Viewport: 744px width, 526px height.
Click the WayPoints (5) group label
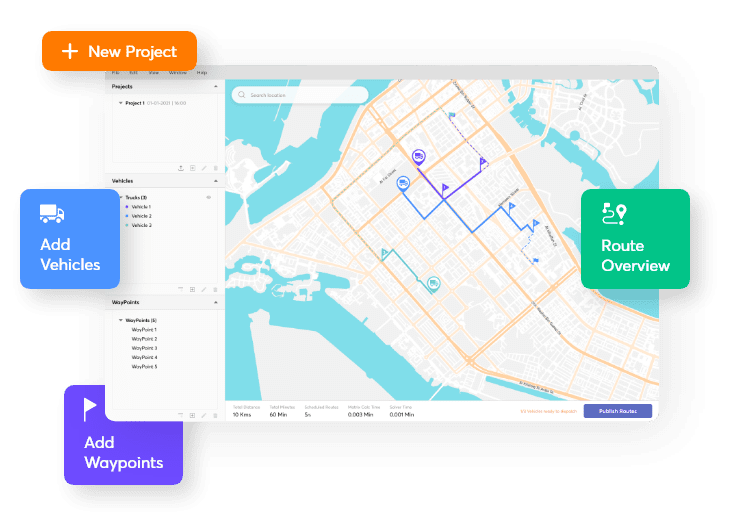tap(140, 320)
